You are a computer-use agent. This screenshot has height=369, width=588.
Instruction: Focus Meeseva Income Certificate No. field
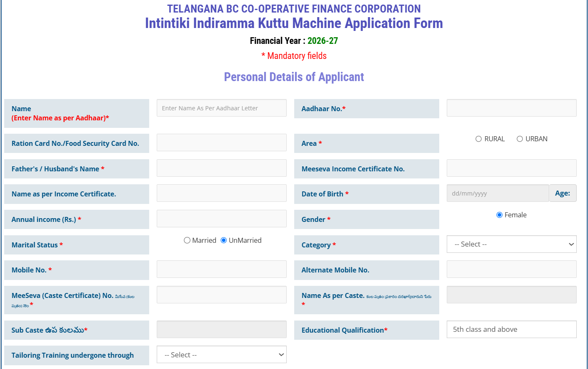512,168
